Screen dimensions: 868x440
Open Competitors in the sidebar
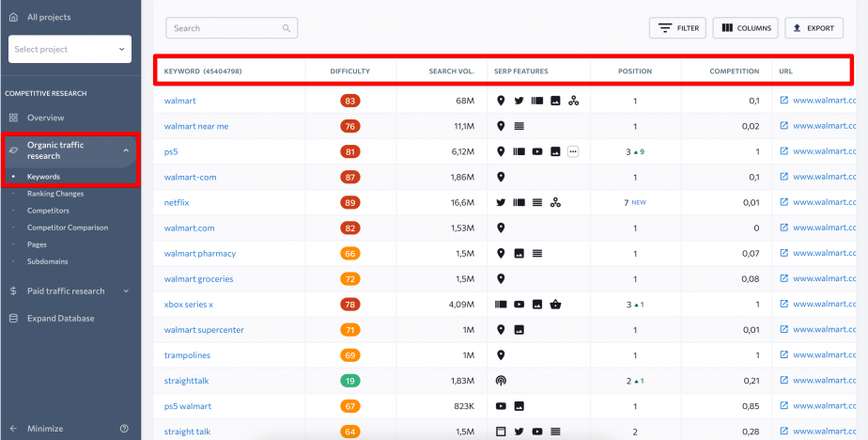click(48, 211)
